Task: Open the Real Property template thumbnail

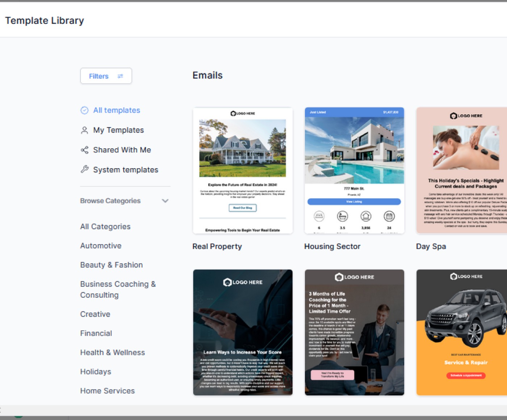Action: tap(243, 170)
